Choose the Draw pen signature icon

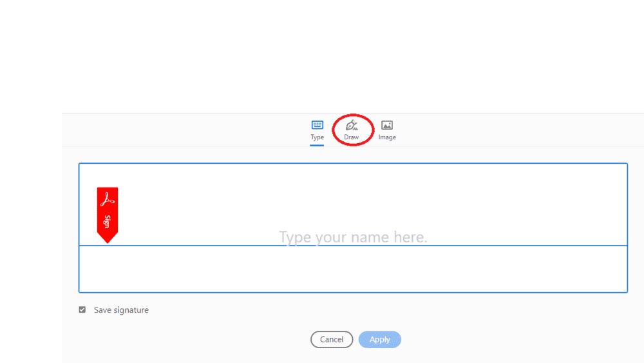coord(352,125)
